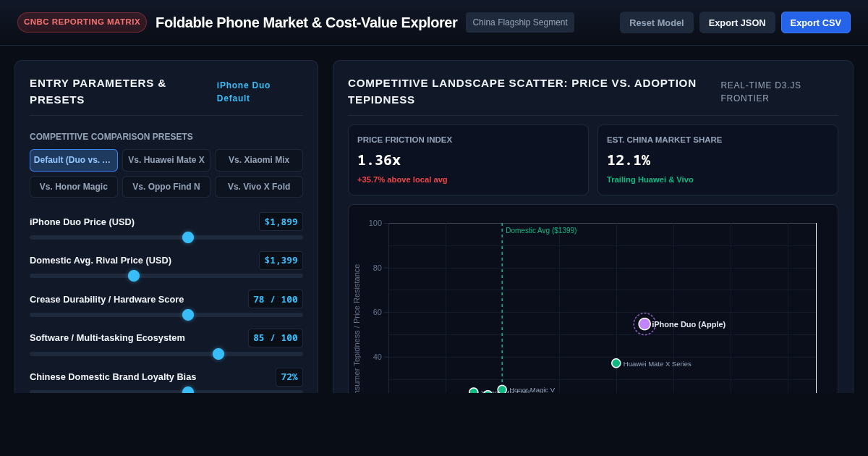Image resolution: width=868 pixels, height=456 pixels.
Task: Click the "iPhone Duo Default" preset label
Action: (244, 92)
